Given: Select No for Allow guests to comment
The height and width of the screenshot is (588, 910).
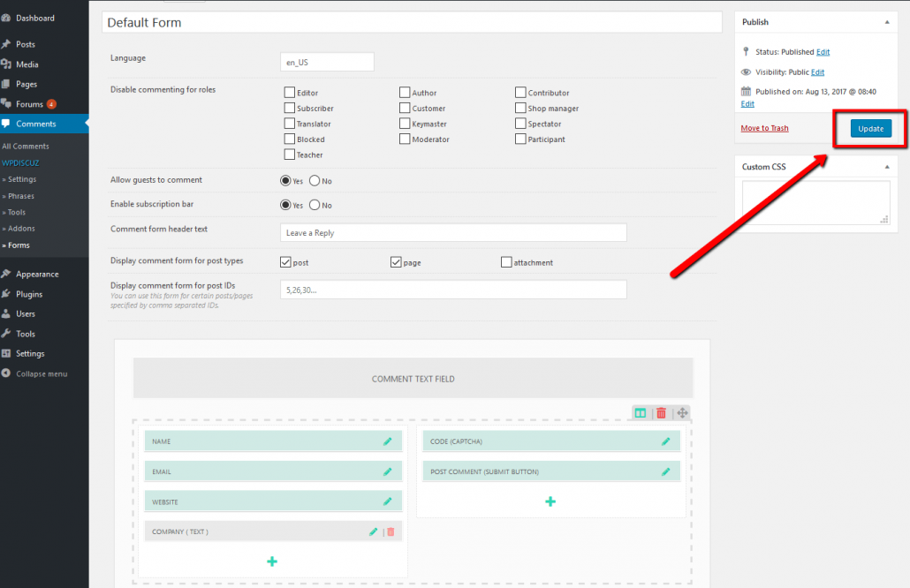Looking at the screenshot, I should (315, 181).
